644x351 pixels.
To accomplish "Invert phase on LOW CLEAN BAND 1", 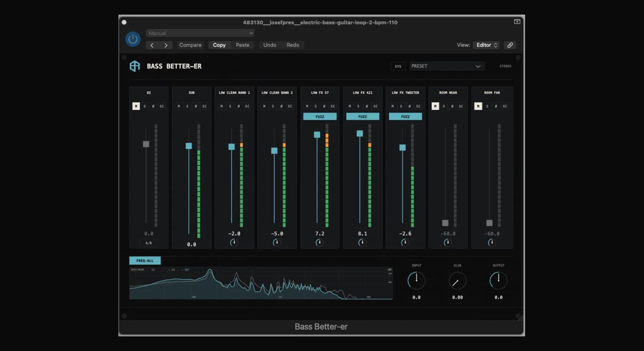I will [238, 106].
